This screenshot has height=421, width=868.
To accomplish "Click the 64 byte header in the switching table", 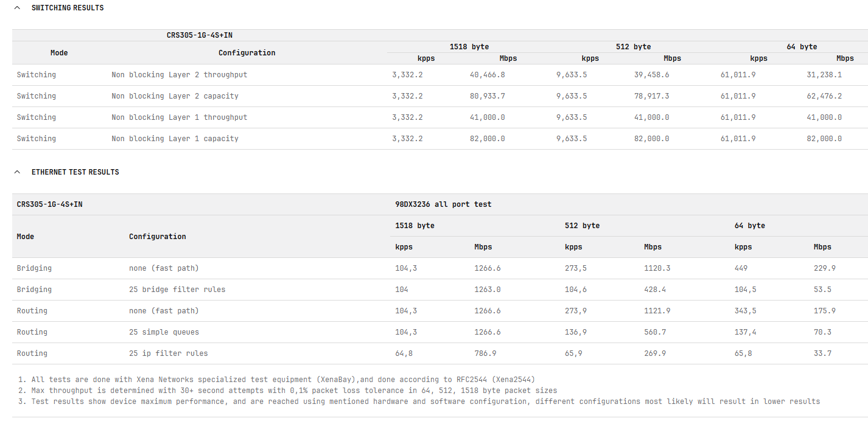I will (800, 47).
